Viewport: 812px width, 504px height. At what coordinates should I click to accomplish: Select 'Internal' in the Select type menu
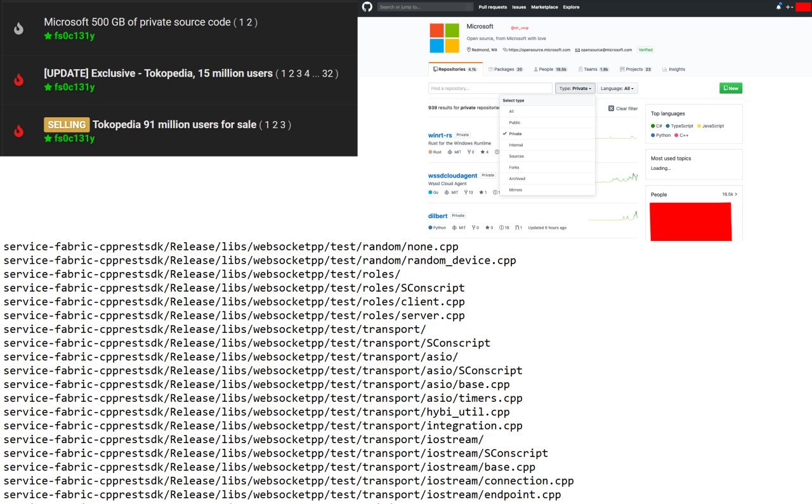click(x=547, y=145)
